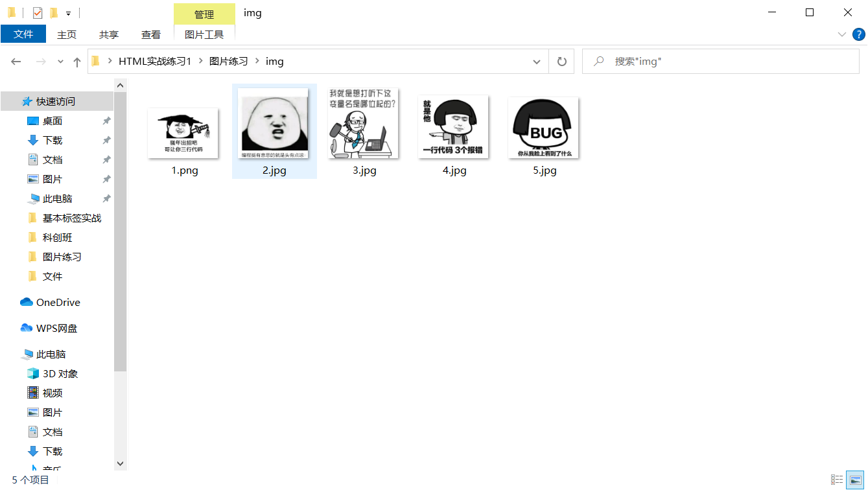This screenshot has width=868, height=490.
Task: Open the help question mark icon
Action: click(x=859, y=34)
